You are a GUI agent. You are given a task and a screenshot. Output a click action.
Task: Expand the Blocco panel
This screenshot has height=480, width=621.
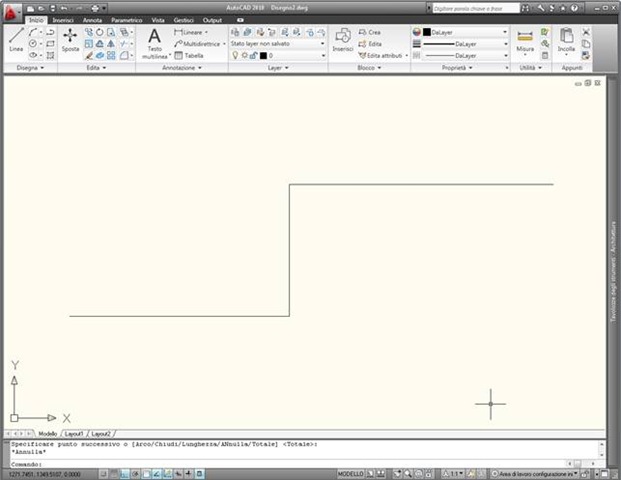[369, 68]
